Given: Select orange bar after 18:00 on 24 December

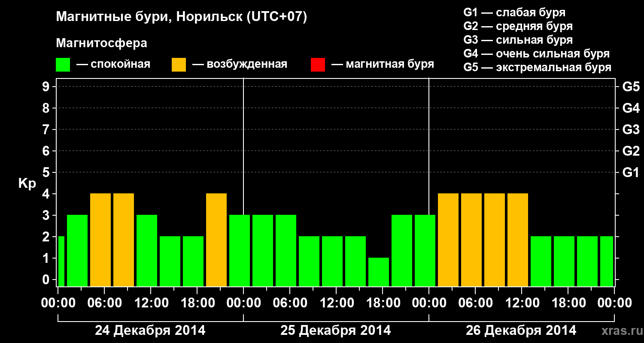Looking at the screenshot, I should click(216, 240).
